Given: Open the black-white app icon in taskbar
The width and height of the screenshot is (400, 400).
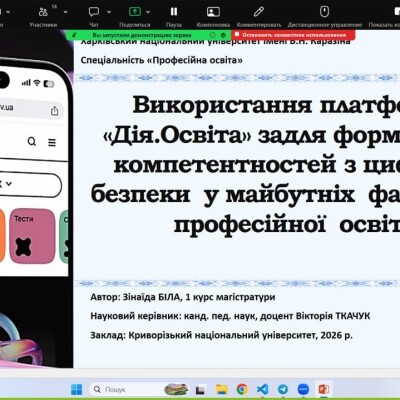Looking at the screenshot, I should coord(200,389).
